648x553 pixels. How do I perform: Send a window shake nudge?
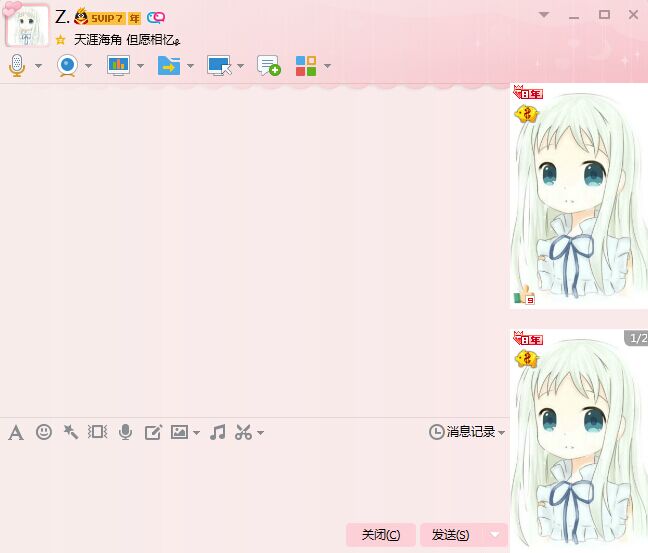98,432
